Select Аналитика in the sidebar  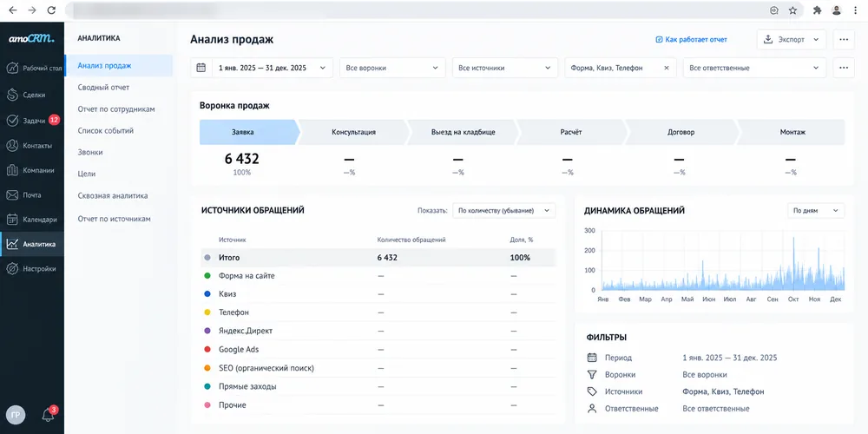pyautogui.click(x=32, y=244)
